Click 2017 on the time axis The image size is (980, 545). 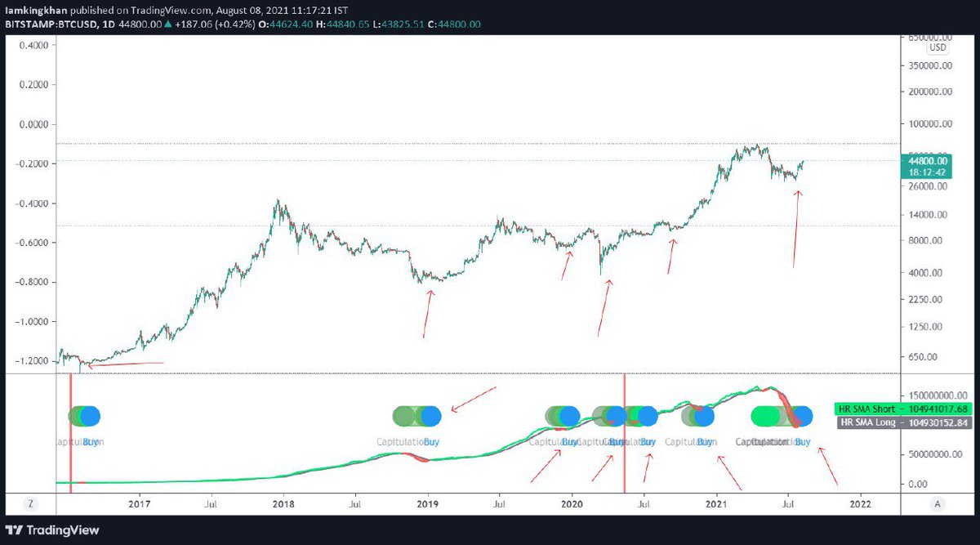[x=140, y=505]
